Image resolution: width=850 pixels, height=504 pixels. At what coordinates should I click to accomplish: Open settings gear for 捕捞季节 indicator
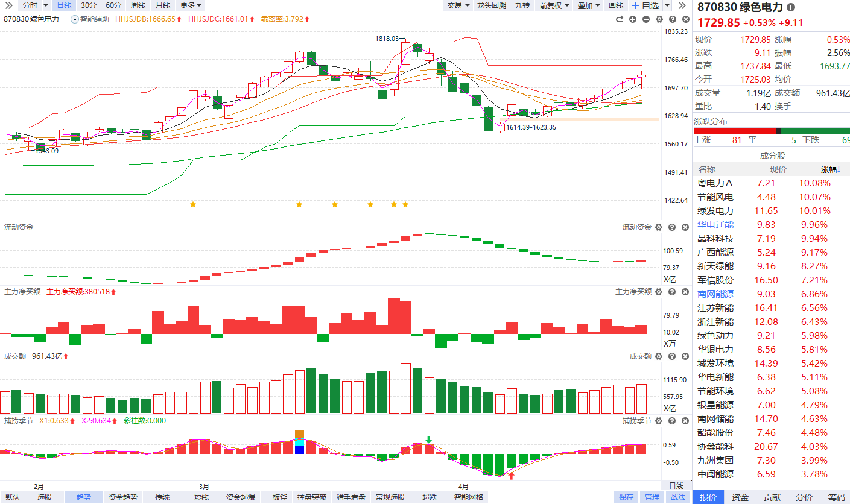click(659, 421)
